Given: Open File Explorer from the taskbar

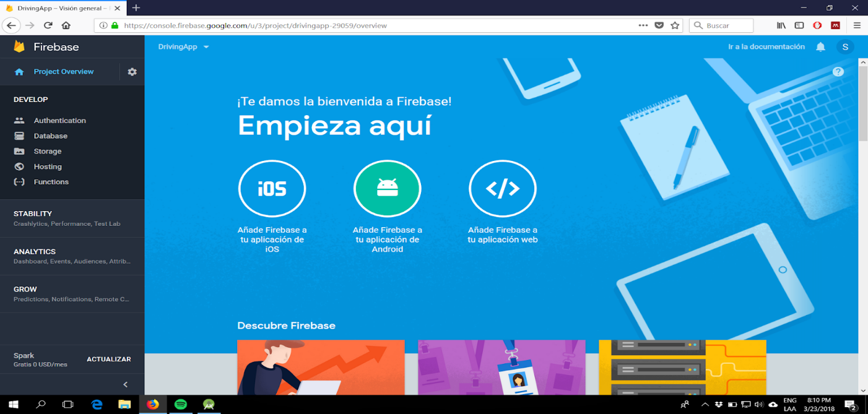Looking at the screenshot, I should click(x=124, y=405).
